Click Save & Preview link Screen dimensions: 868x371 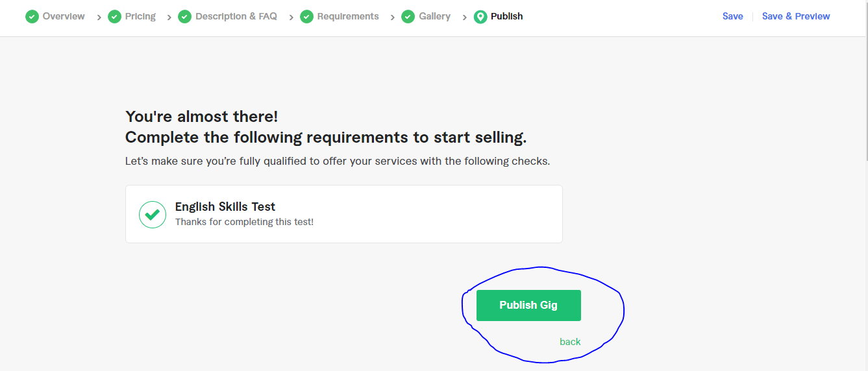click(x=796, y=16)
